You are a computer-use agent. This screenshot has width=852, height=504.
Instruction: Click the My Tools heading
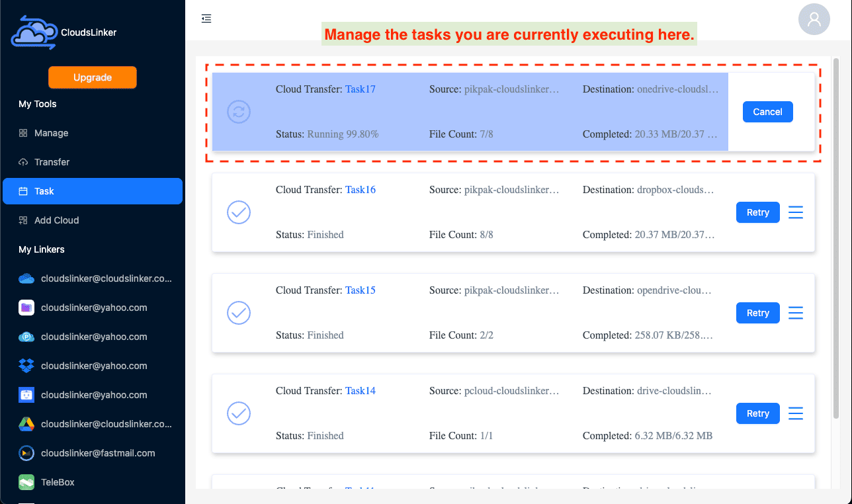click(x=38, y=104)
